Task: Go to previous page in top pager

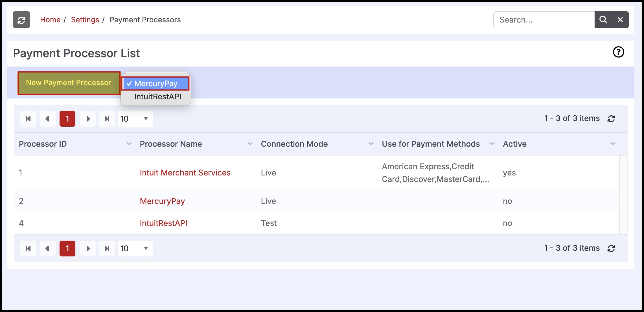Action: point(47,119)
